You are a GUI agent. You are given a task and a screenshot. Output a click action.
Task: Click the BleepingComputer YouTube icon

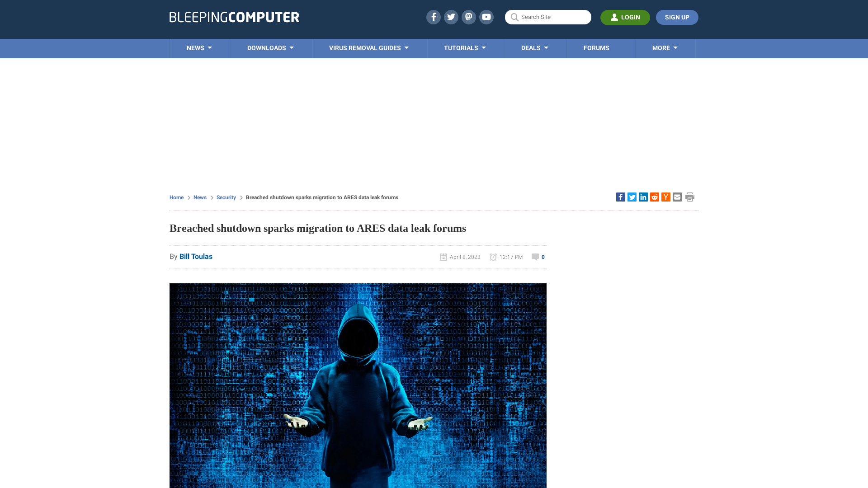point(486,17)
